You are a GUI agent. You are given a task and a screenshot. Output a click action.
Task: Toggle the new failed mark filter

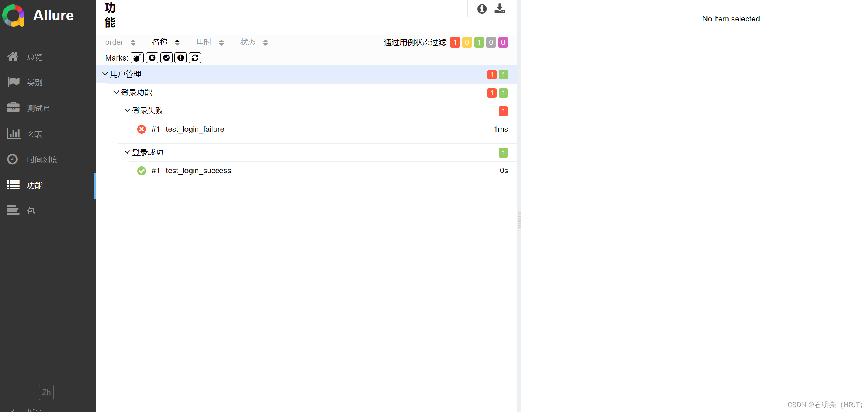click(x=152, y=58)
